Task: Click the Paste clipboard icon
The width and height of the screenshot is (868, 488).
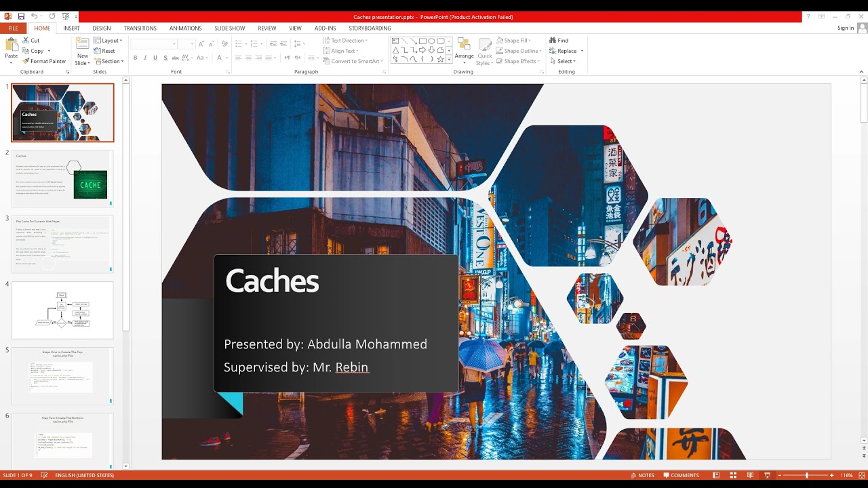Action: point(11,45)
